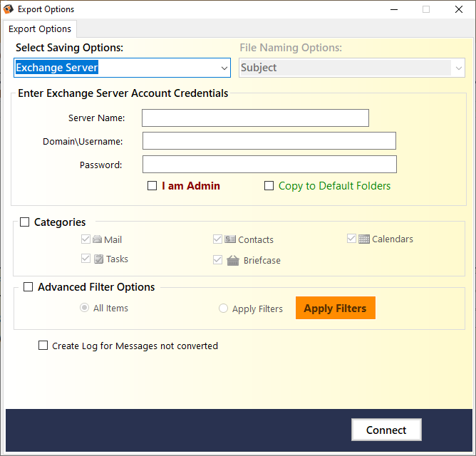Click the Calendars grid icon
The height and width of the screenshot is (456, 476).
[364, 239]
